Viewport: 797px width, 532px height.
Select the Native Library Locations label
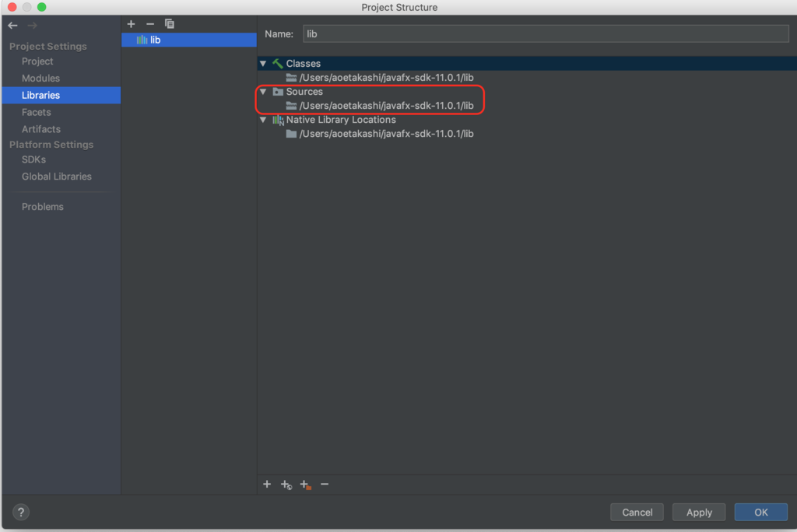click(x=341, y=120)
